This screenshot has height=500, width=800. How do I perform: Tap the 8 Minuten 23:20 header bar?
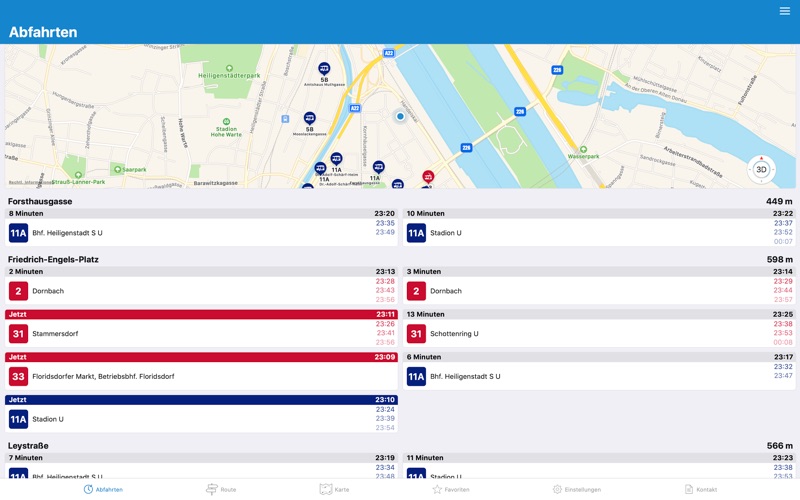[201, 214]
